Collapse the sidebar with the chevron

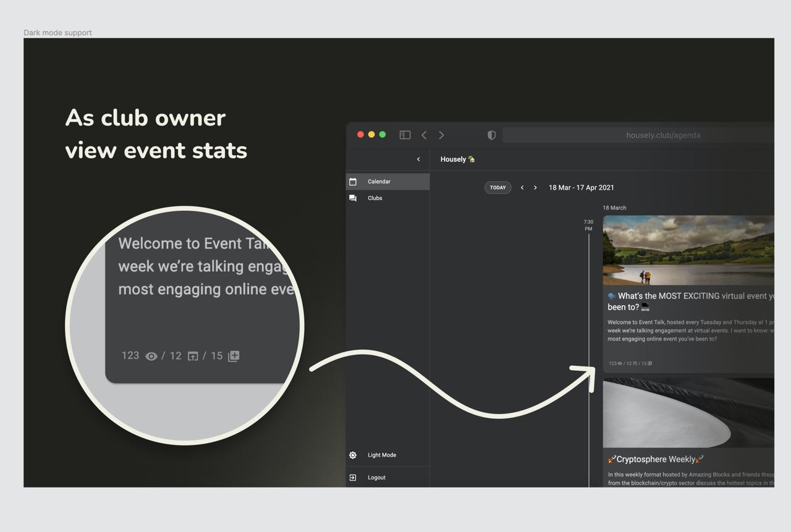coord(418,159)
